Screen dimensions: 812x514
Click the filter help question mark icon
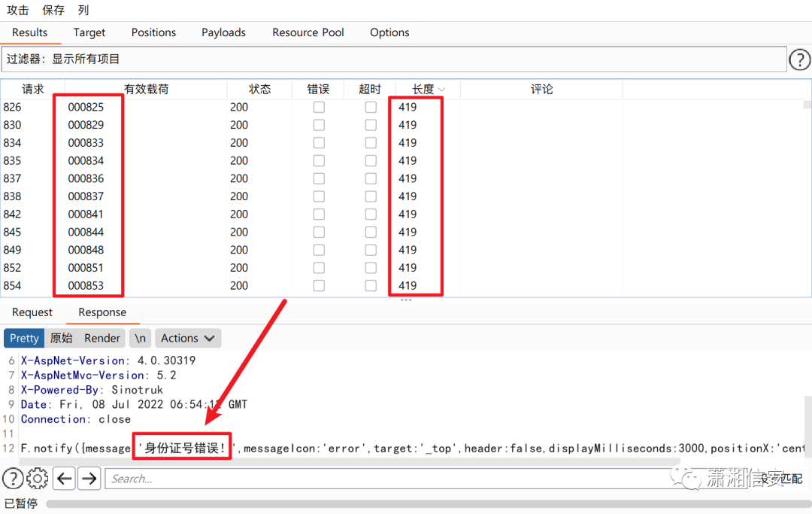pos(798,59)
